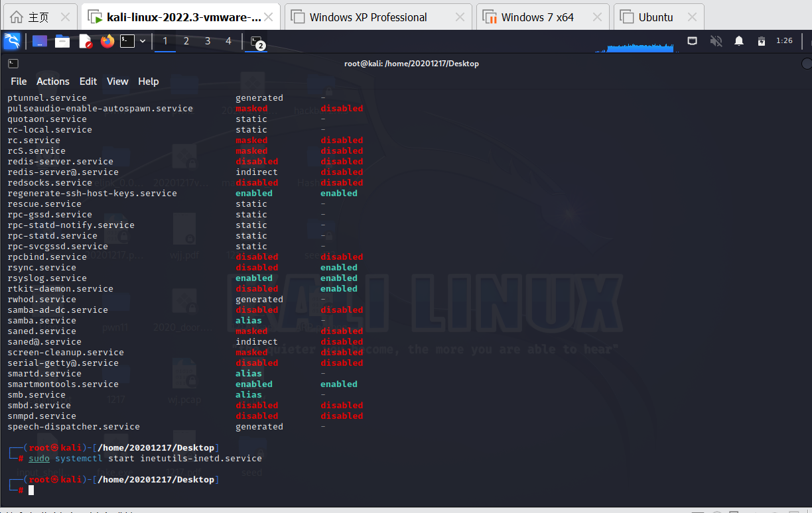Switch to workspace 3
Screen dimensions: 812x513
(x=208, y=40)
